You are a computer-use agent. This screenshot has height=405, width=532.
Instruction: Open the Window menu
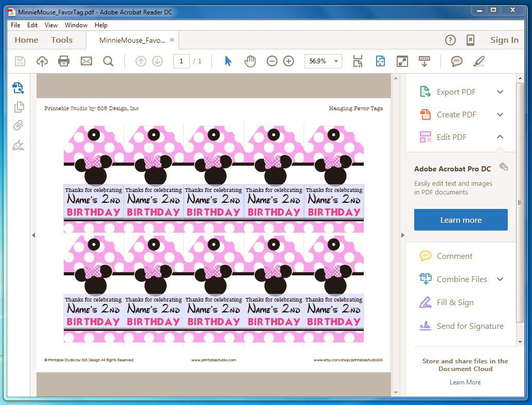pyautogui.click(x=76, y=25)
